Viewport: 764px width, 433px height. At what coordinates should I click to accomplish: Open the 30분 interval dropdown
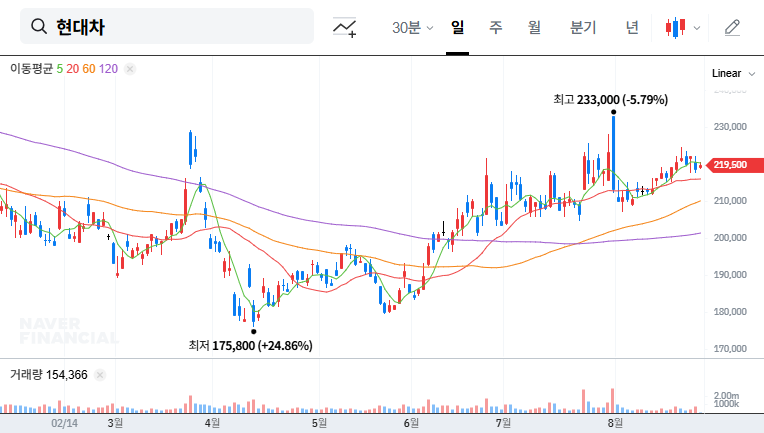tap(412, 28)
